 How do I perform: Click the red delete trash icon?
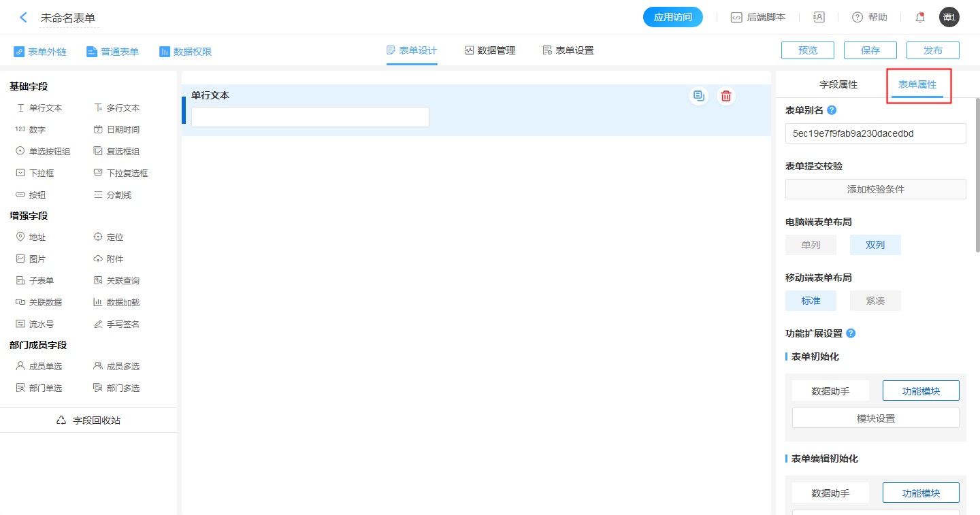point(726,96)
